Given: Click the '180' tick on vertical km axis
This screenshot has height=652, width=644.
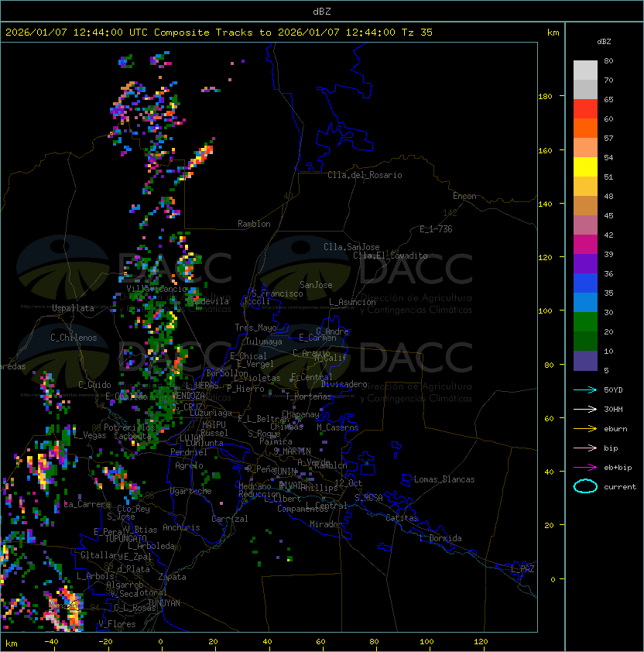Looking at the screenshot, I should pyautogui.click(x=545, y=97).
